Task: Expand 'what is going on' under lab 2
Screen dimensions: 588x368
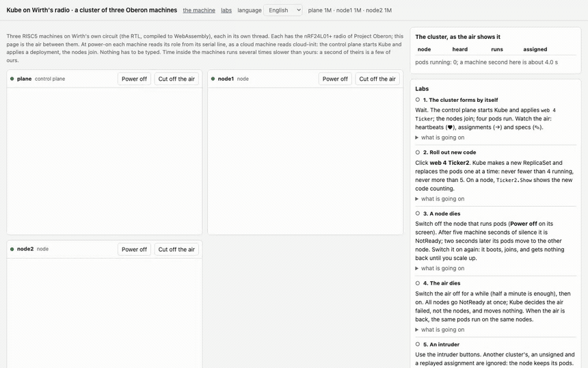Action: point(440,199)
